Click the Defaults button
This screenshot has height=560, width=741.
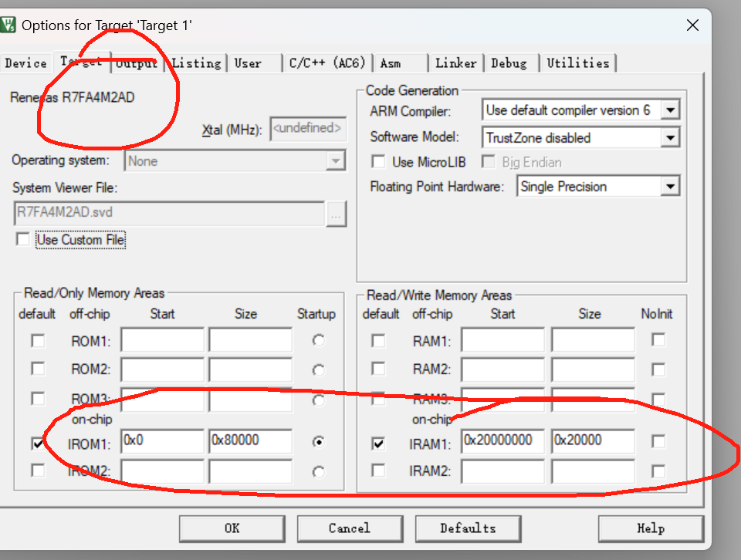pyautogui.click(x=468, y=528)
